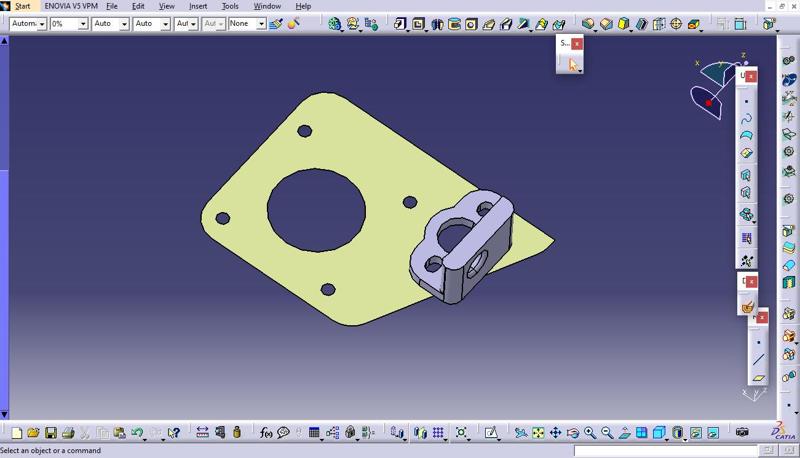The image size is (800, 458).
Task: Select the Hole tool icon
Action: point(471,24)
